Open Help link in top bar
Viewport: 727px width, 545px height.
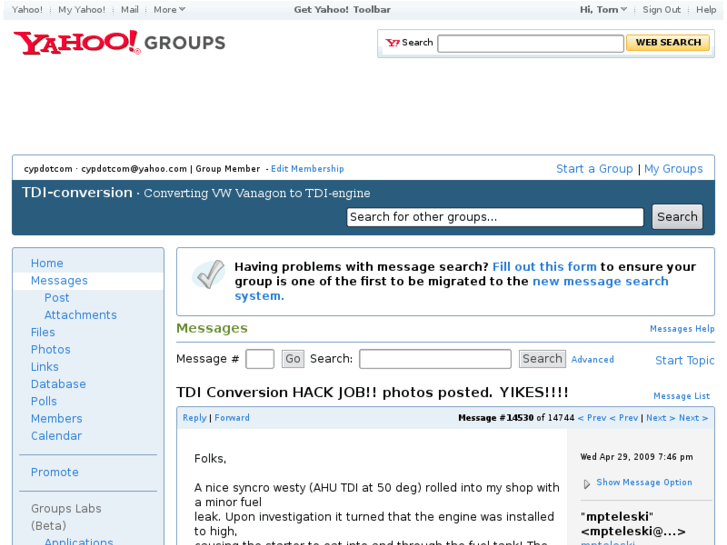tap(706, 9)
